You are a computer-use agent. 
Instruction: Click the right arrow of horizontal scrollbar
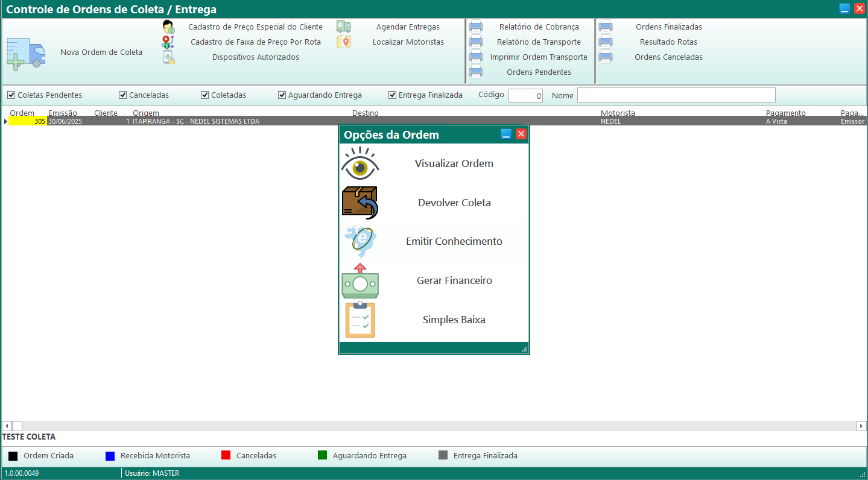861,426
